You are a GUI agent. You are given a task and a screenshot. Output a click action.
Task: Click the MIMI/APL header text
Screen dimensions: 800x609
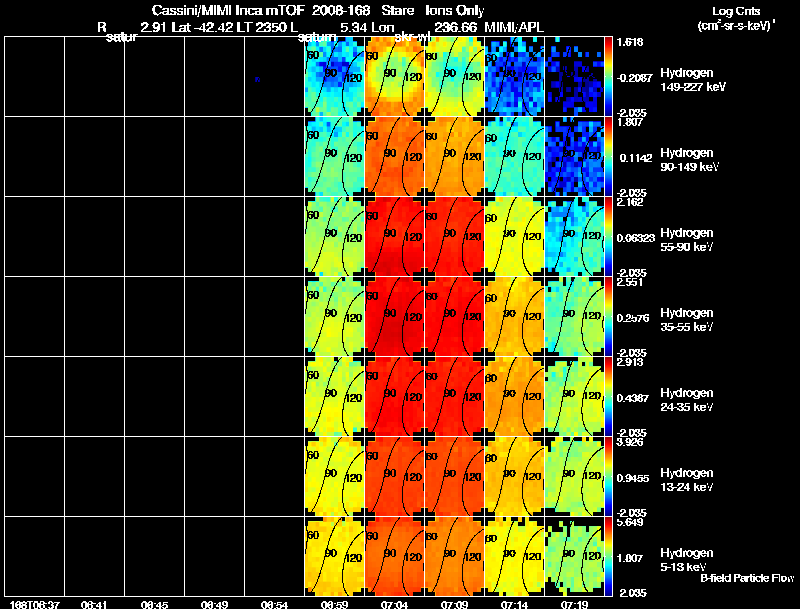(514, 28)
